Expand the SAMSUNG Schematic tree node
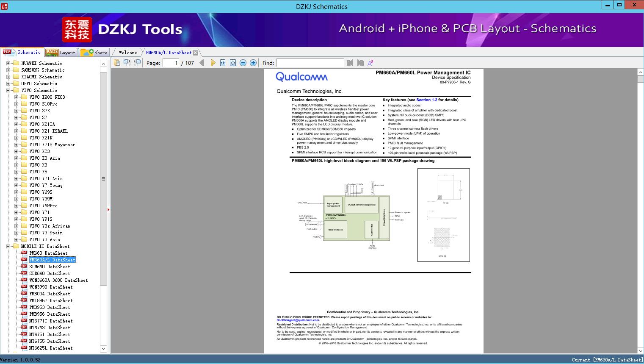 pos(8,70)
